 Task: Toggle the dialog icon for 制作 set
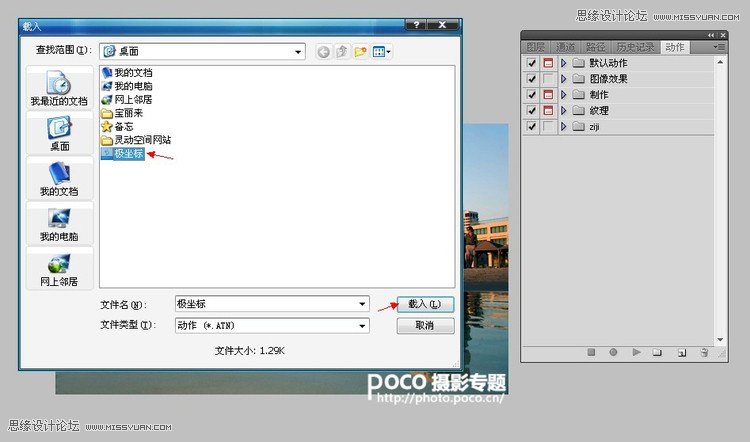pos(548,94)
